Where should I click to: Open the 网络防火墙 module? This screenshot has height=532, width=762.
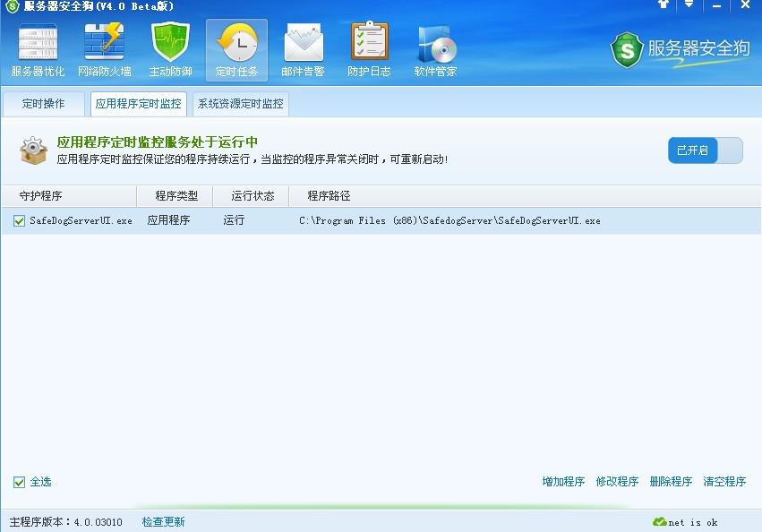coord(104,49)
